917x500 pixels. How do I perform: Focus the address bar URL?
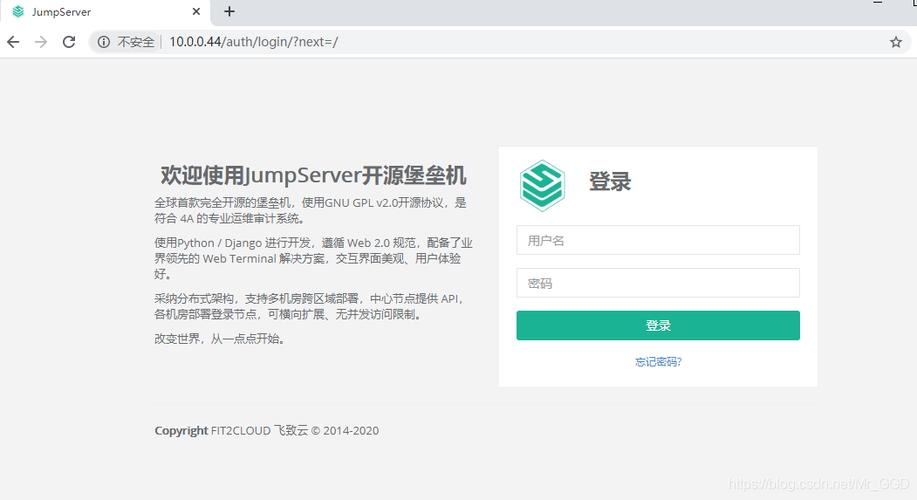tap(254, 42)
